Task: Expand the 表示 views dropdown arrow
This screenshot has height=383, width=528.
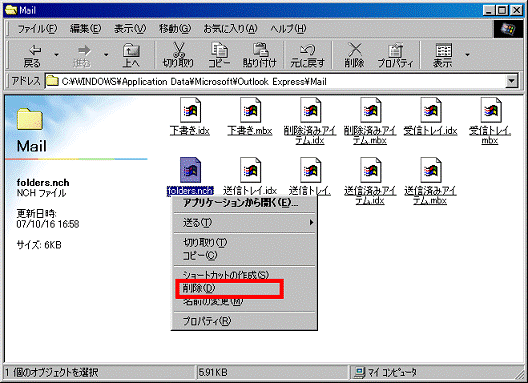Action: pyautogui.click(x=467, y=55)
